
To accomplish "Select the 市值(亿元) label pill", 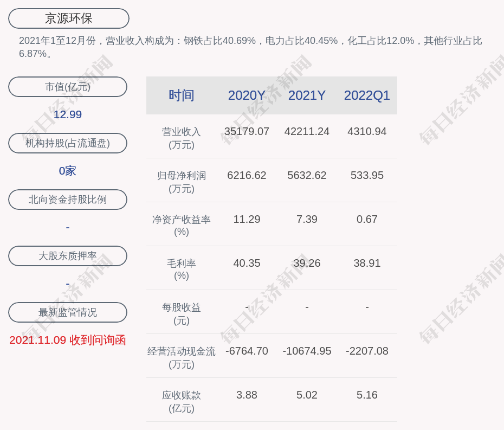I will pyautogui.click(x=68, y=87).
